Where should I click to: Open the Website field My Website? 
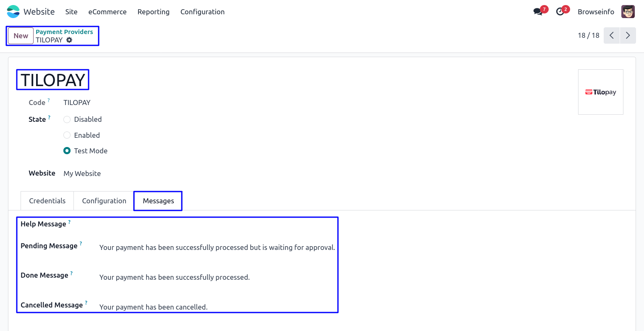coord(82,173)
